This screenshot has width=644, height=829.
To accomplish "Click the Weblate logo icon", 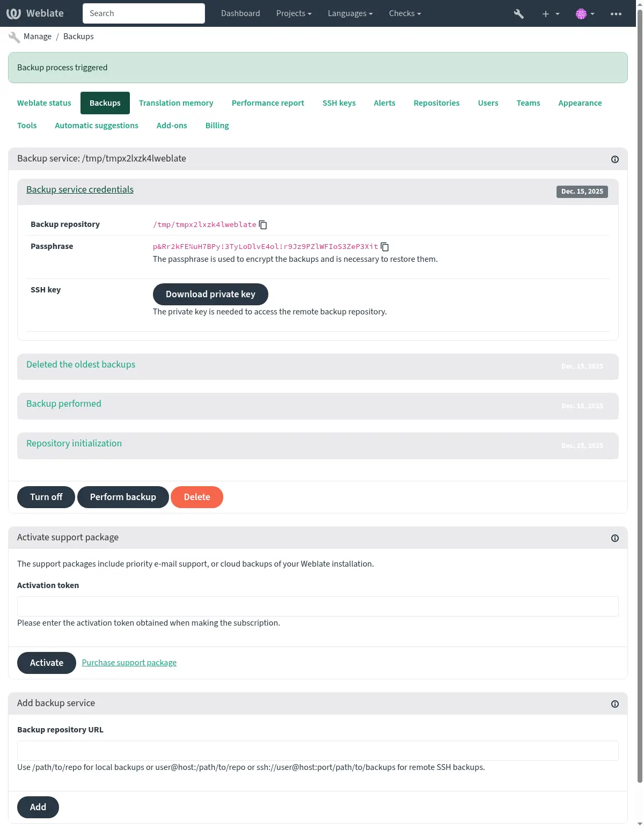I will tap(14, 13).
